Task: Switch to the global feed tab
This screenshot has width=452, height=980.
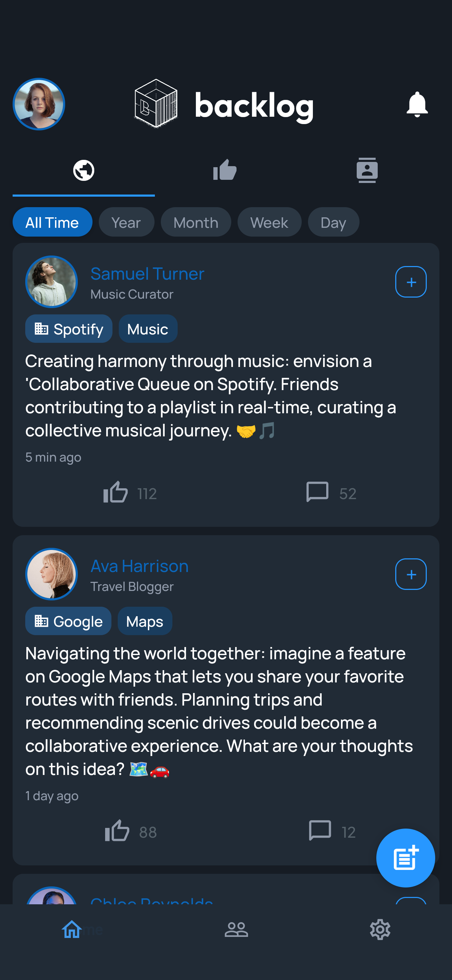Action: coord(84,170)
